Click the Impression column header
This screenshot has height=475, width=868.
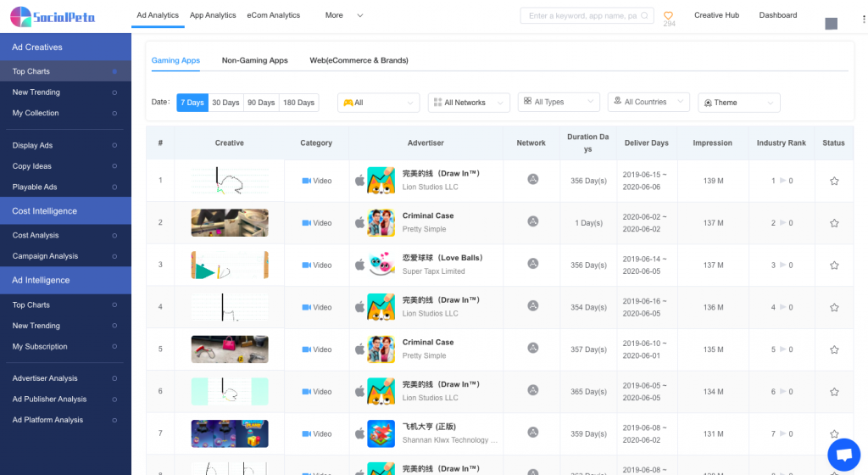tap(712, 142)
